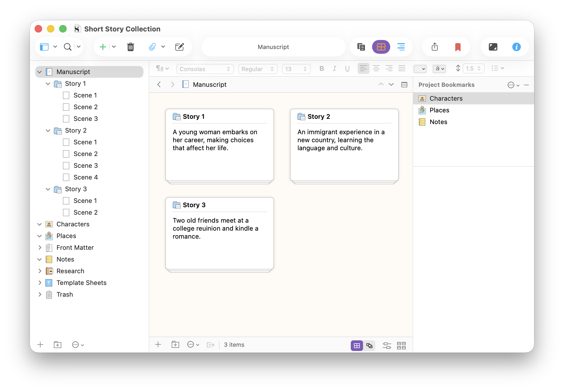This screenshot has width=564, height=392.
Task: Expand the Research folder
Action: [40, 271]
